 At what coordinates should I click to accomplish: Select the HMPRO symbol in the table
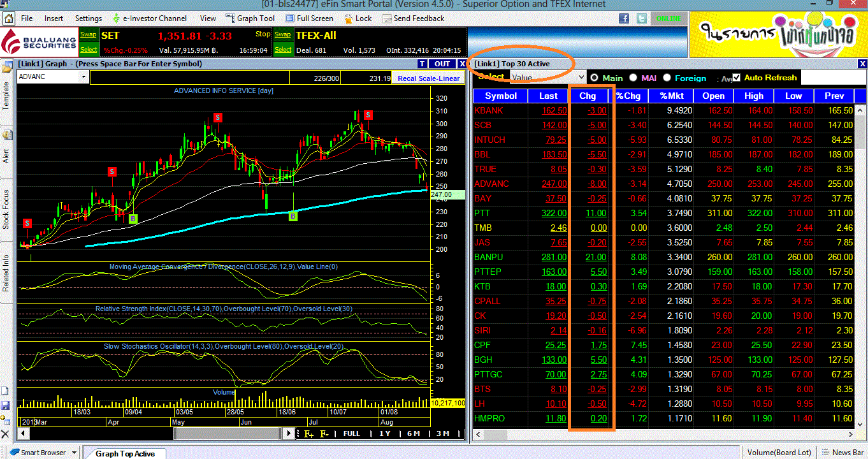[x=490, y=418]
